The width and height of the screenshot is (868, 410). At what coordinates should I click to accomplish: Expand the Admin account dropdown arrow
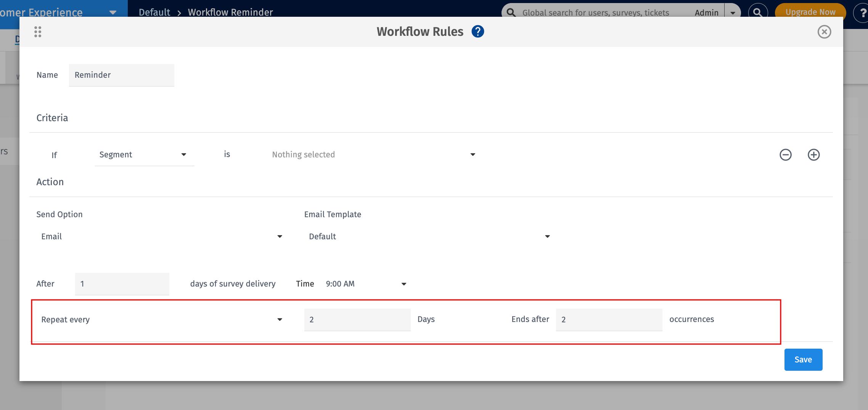[x=733, y=12]
